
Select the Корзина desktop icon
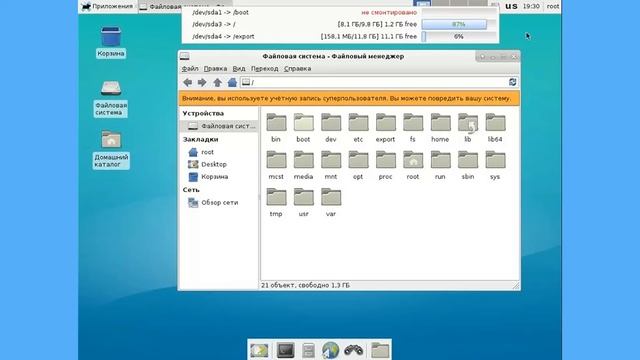point(111,42)
